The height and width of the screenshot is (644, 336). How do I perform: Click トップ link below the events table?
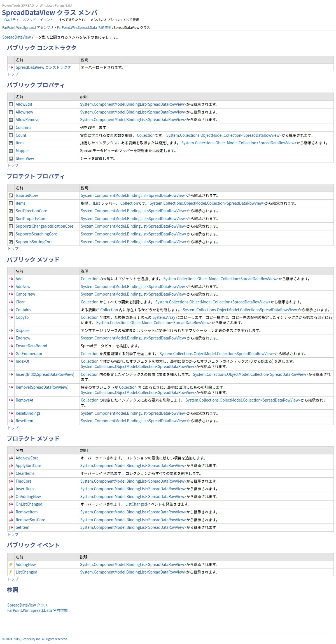[x=13, y=579]
